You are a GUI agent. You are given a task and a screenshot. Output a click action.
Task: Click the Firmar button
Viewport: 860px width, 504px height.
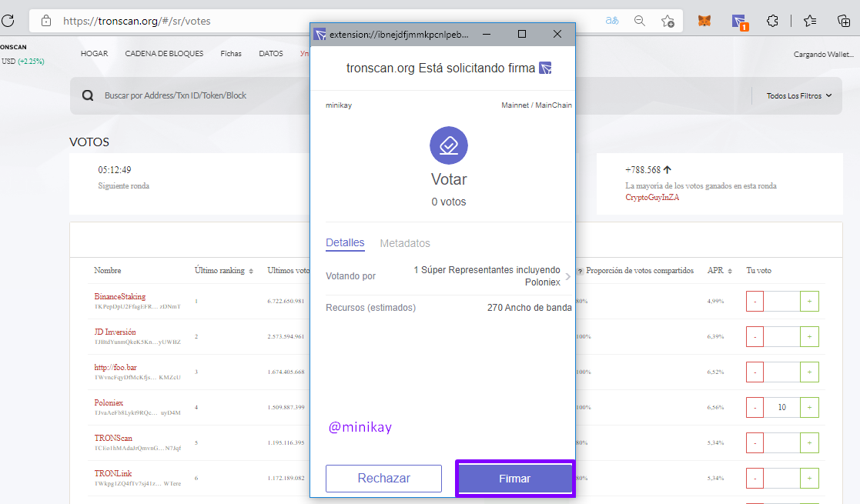point(514,479)
